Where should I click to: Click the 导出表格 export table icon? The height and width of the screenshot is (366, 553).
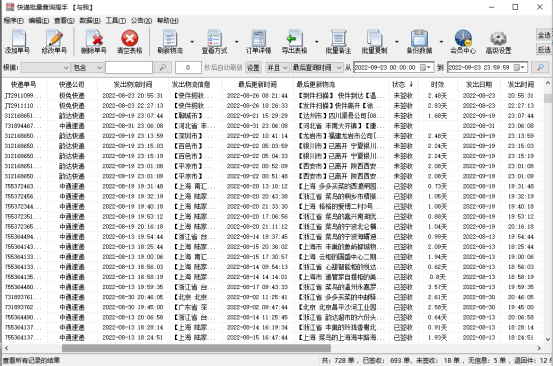[x=294, y=42]
